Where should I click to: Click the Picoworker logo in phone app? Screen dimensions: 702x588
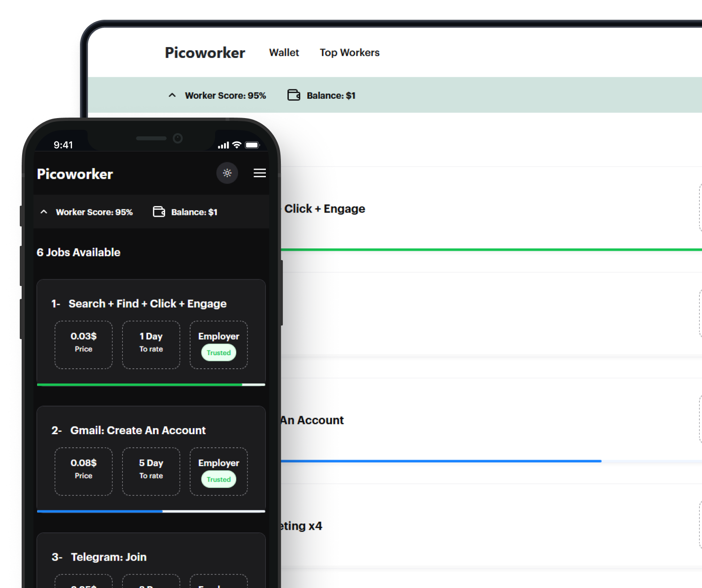75,174
